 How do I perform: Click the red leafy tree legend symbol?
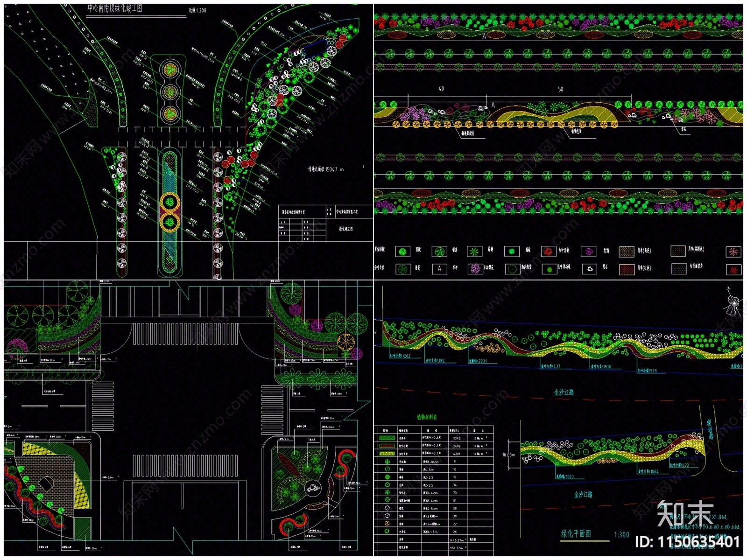pos(549,252)
